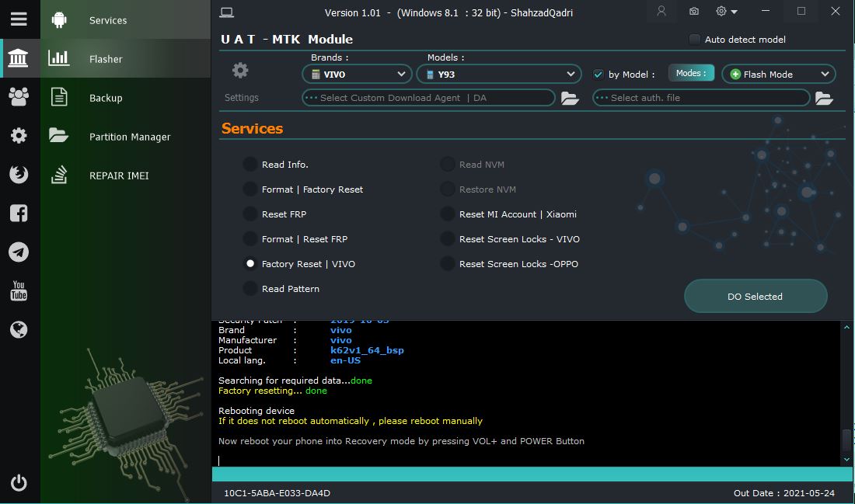
Task: Open the Telegram icon link
Action: click(19, 252)
